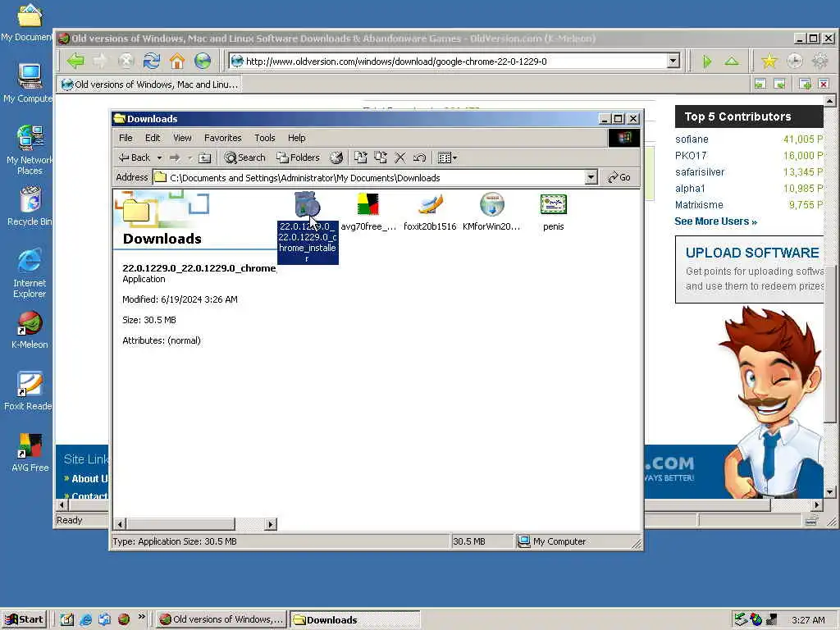Open Explorer Back history dropdown arrow

[159, 157]
